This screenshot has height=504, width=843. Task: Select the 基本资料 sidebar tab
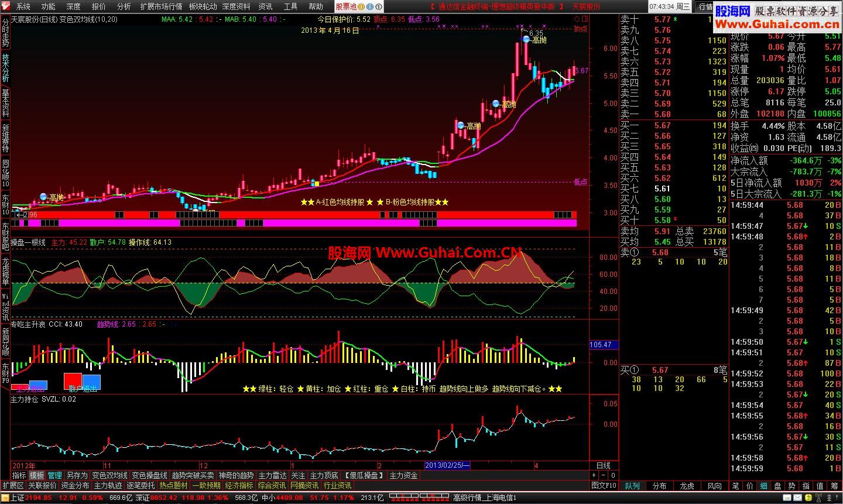coord(5,103)
